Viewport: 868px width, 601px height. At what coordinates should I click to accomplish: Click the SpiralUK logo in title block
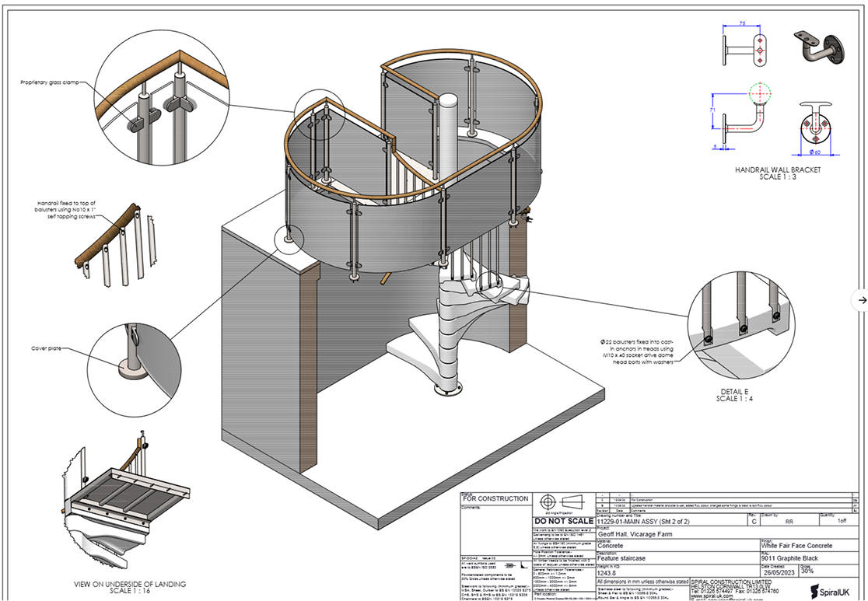coord(831,589)
